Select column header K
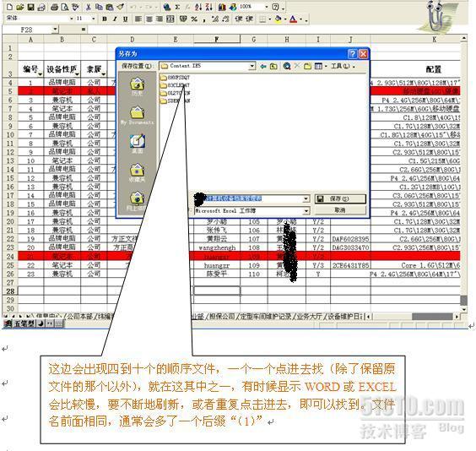Image resolution: width=476 pixels, height=451 pixels. click(434, 39)
